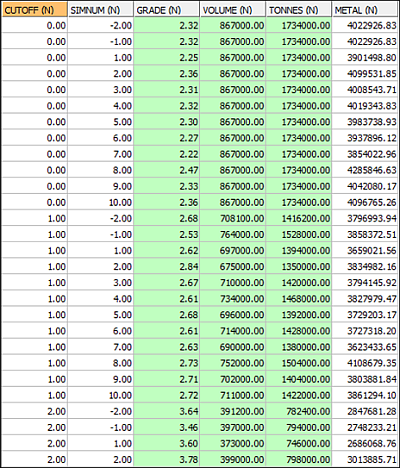Select tonnes cell 1528000.00
400x468 pixels.
tap(299, 235)
